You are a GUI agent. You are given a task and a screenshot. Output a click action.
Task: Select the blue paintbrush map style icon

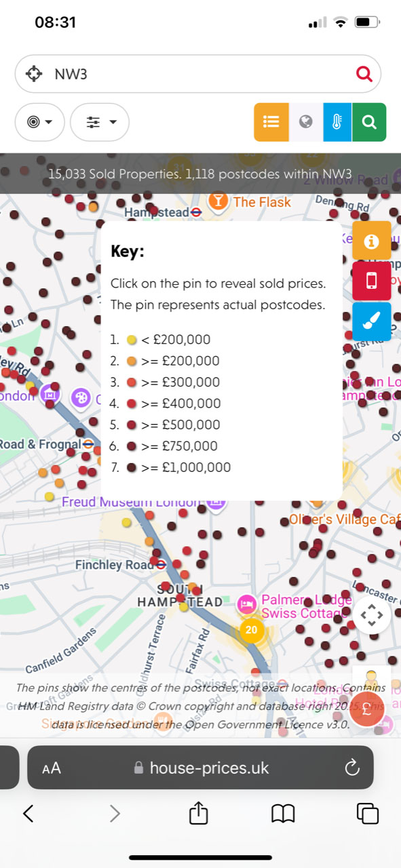click(x=372, y=321)
